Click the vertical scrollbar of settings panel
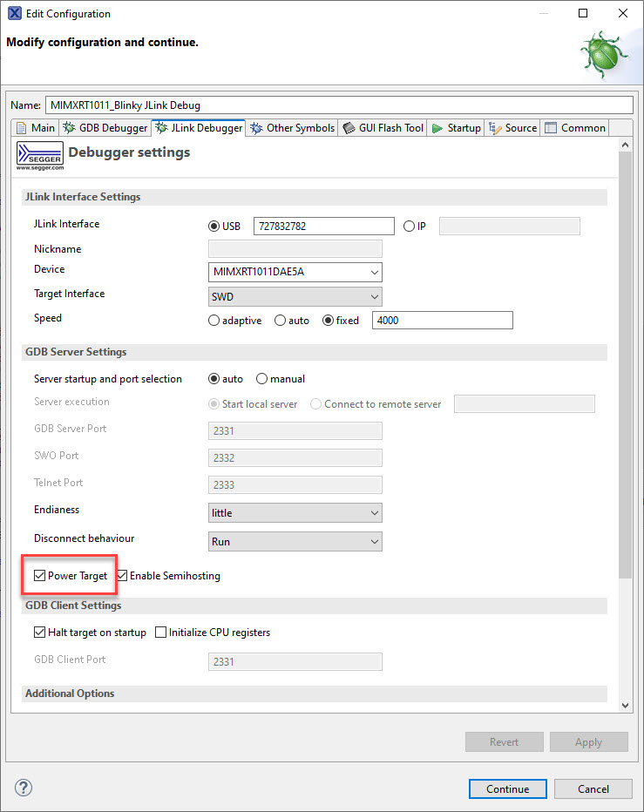The width and height of the screenshot is (644, 812). point(625,366)
